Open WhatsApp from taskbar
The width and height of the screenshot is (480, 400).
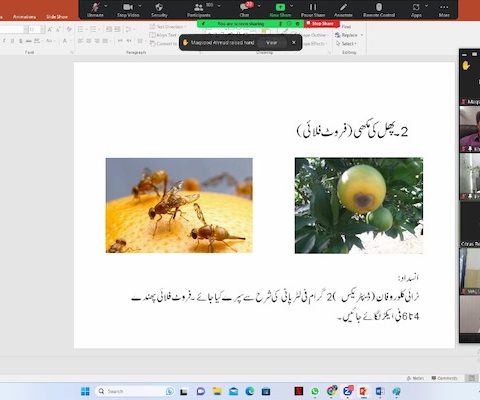pyautogui.click(x=315, y=391)
